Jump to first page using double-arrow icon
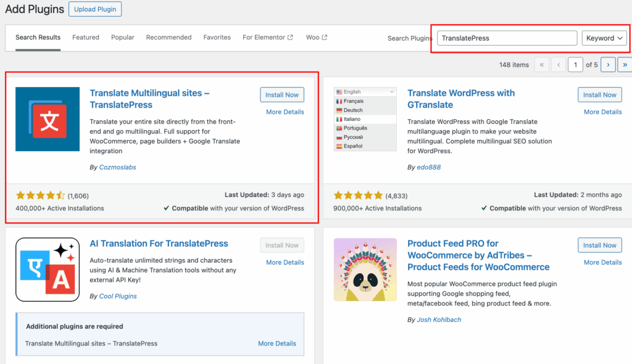 pyautogui.click(x=541, y=64)
